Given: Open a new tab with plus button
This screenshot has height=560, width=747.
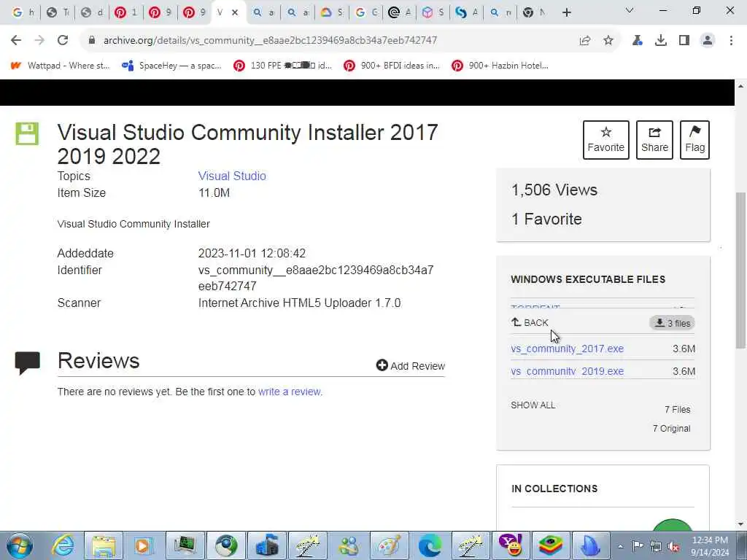Looking at the screenshot, I should [x=566, y=13].
